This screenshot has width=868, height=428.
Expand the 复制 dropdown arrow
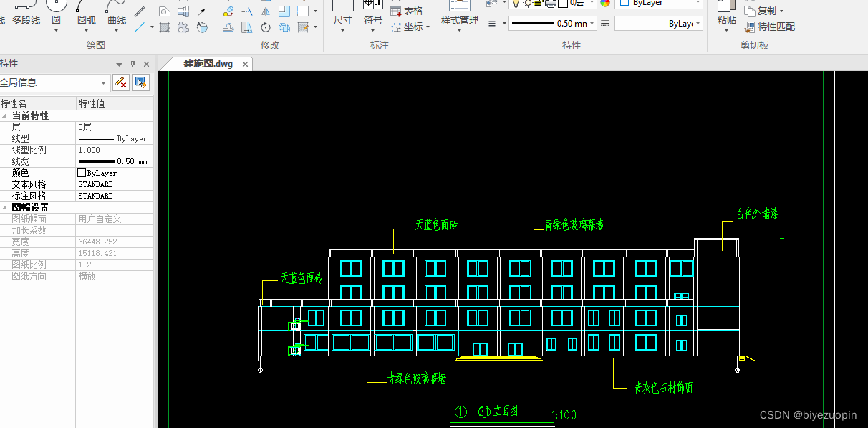[x=781, y=11]
